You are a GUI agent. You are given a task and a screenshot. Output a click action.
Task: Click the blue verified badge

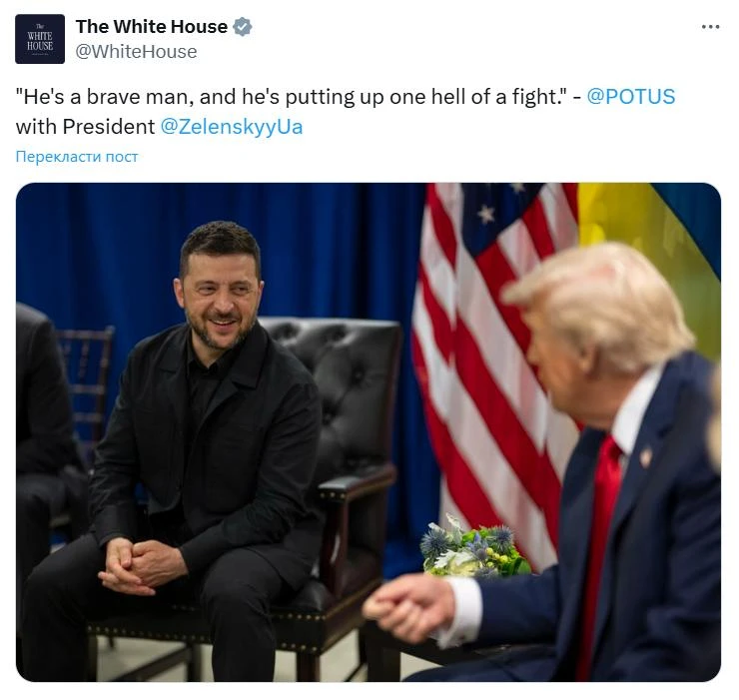[x=243, y=27]
